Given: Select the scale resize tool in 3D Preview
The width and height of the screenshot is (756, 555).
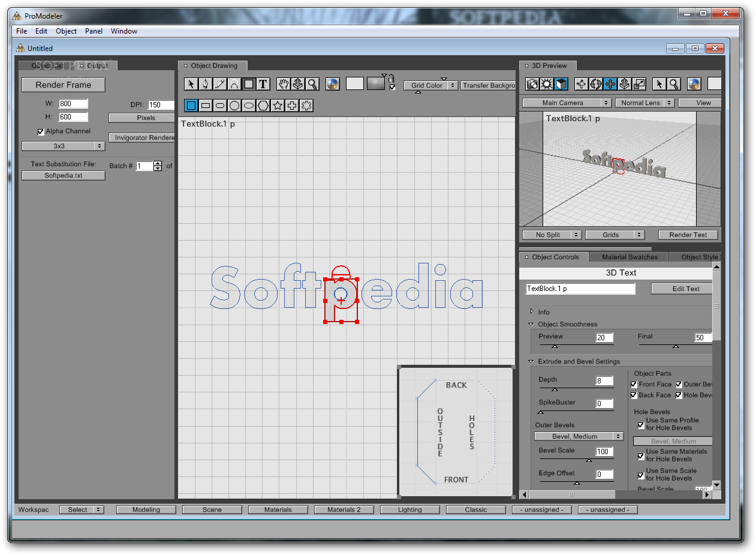Looking at the screenshot, I should pos(639,84).
